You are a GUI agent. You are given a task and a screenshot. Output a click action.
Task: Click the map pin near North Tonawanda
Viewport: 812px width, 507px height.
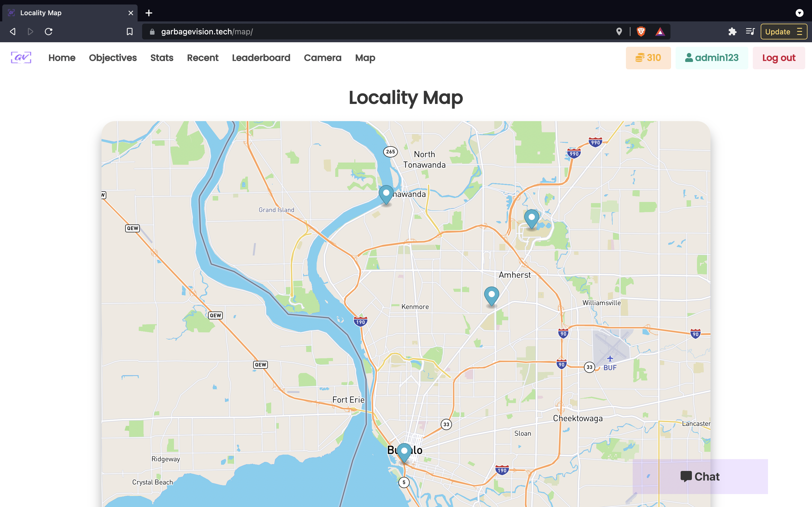tap(386, 194)
